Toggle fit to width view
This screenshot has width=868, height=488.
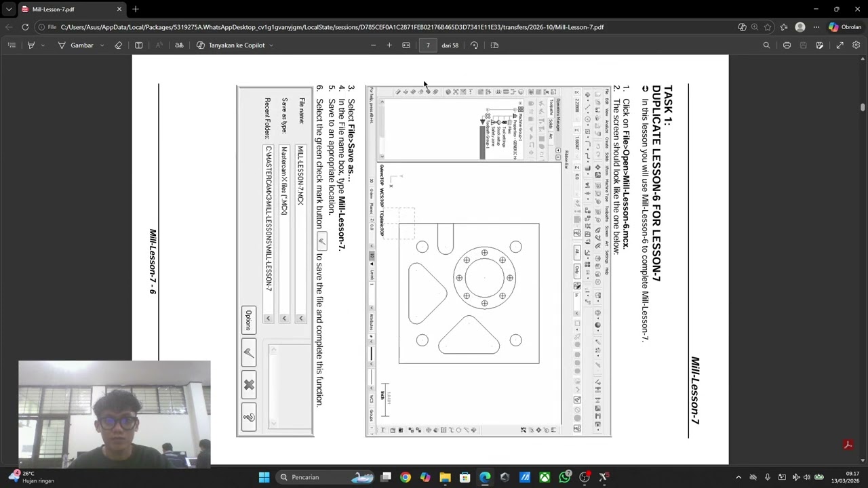[406, 45]
